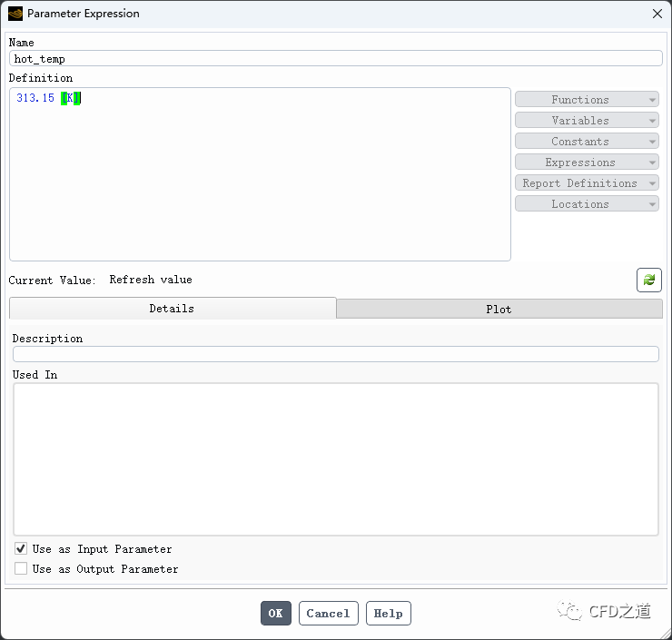Focus the Name field containing hot_temp

(x=336, y=59)
